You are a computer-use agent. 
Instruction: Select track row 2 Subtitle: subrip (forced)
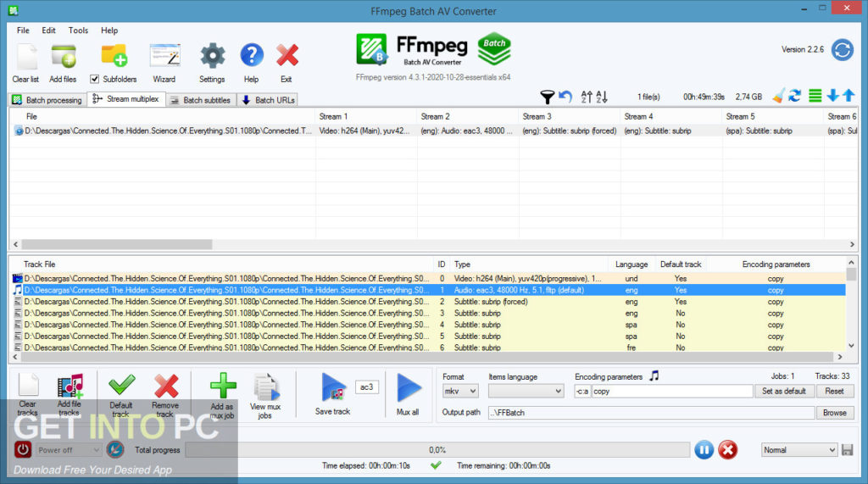(x=428, y=302)
